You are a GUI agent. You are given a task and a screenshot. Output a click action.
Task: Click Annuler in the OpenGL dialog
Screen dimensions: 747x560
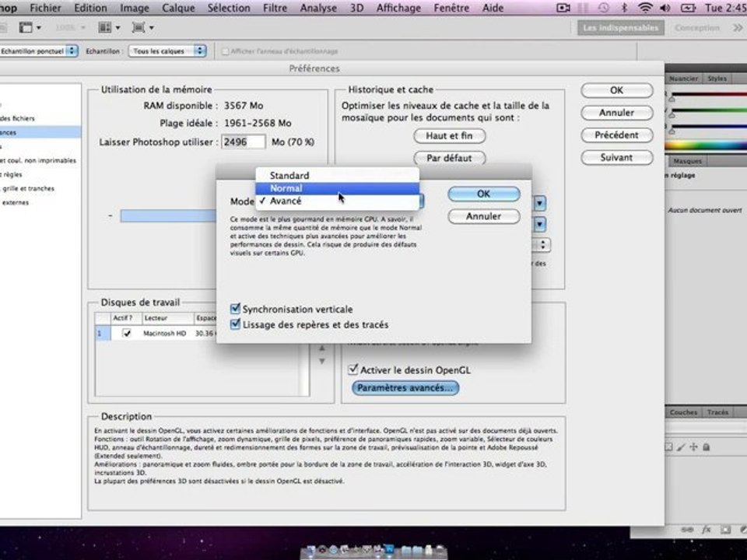[x=483, y=216]
